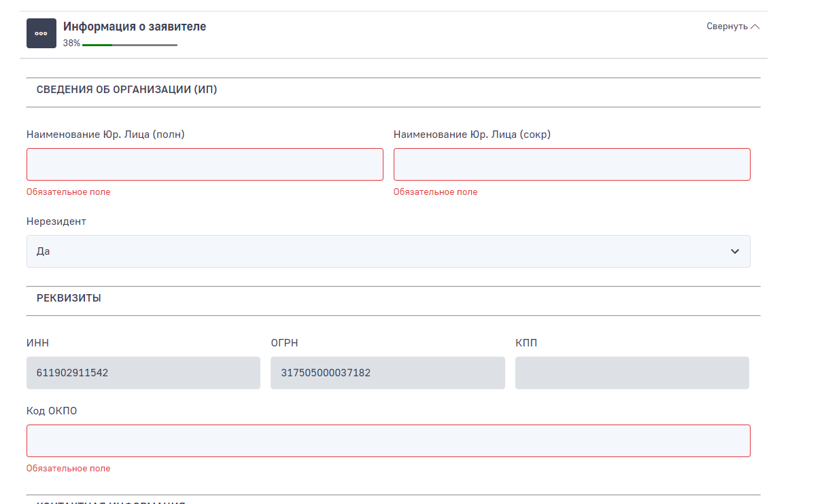Viewport: 822px width, 504px height.
Task: Click the Информация о заявителе section title
Action: point(135,26)
